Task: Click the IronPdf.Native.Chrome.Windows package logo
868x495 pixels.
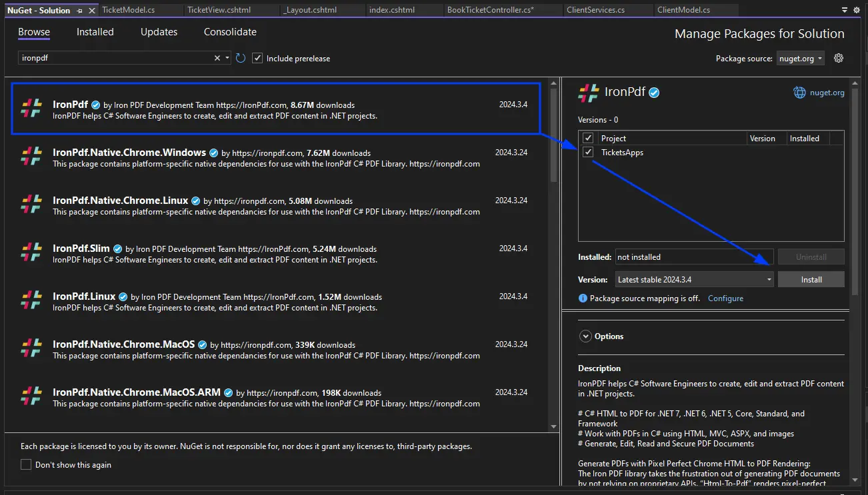Action: [x=31, y=157]
